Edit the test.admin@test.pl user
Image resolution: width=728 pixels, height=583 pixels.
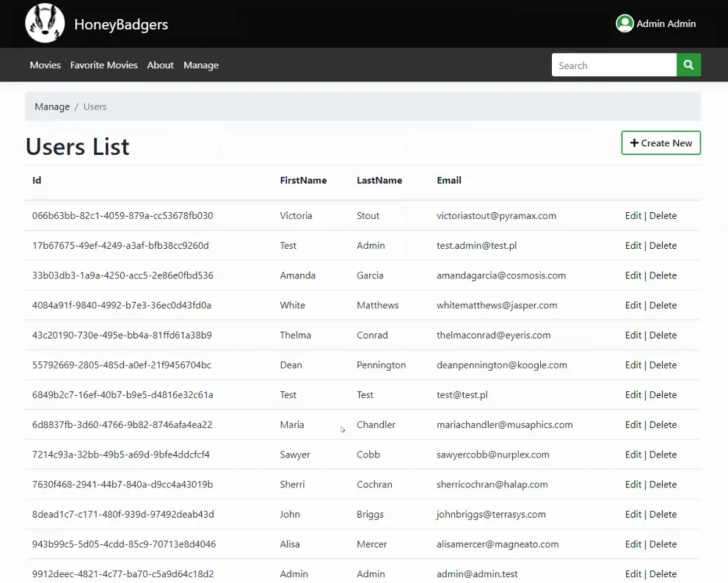(x=633, y=245)
